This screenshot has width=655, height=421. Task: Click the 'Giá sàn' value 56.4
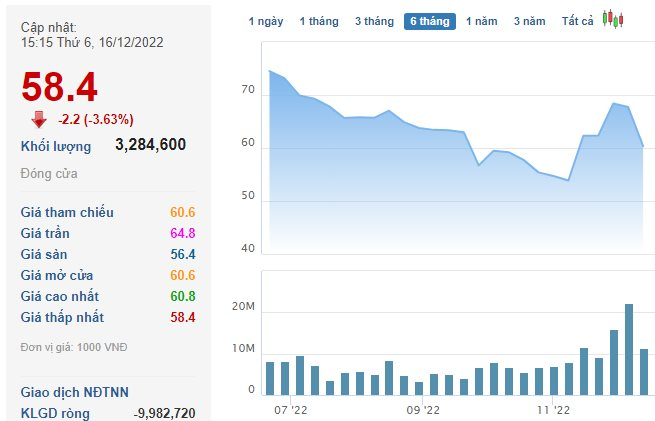tap(181, 254)
